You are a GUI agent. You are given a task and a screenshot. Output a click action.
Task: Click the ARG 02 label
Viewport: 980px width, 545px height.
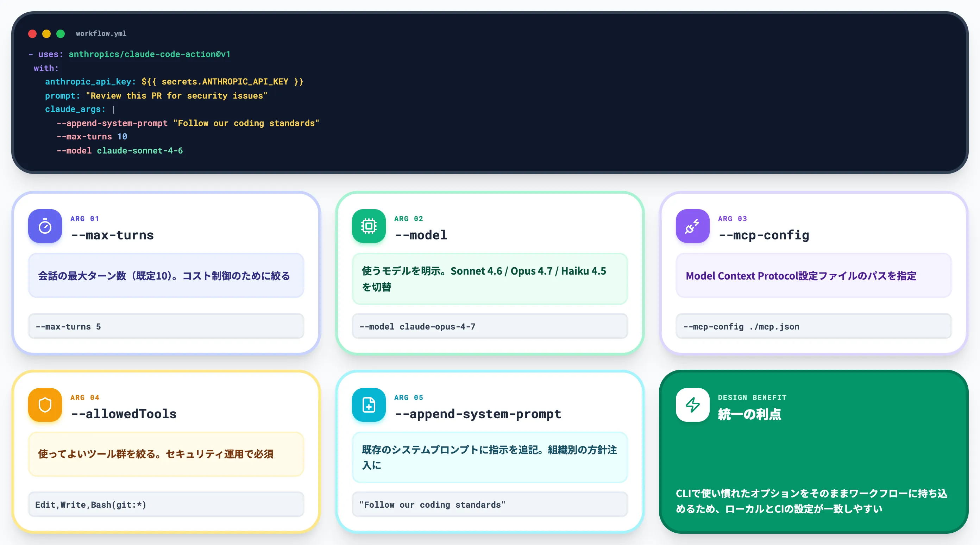click(x=409, y=219)
